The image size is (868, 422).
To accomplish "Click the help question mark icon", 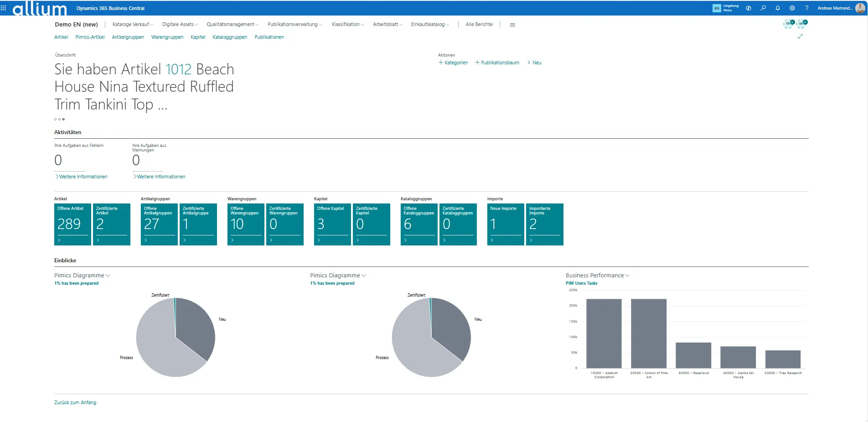I will 806,8.
